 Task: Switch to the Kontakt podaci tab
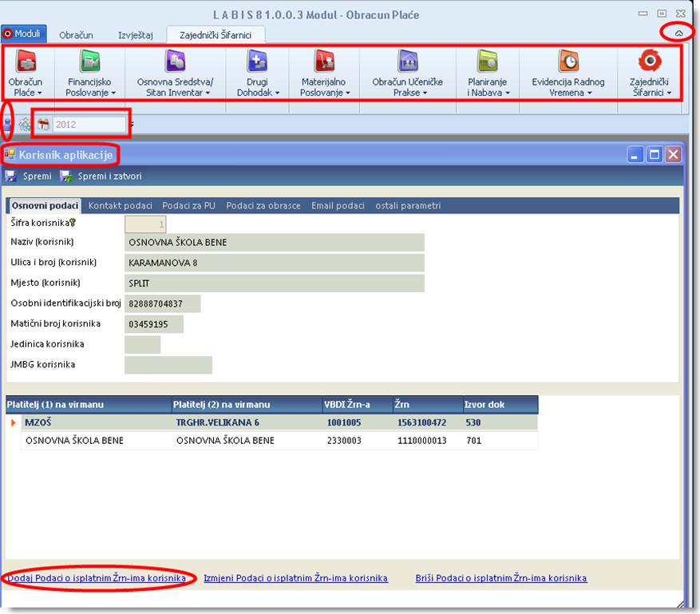pyautogui.click(x=120, y=205)
